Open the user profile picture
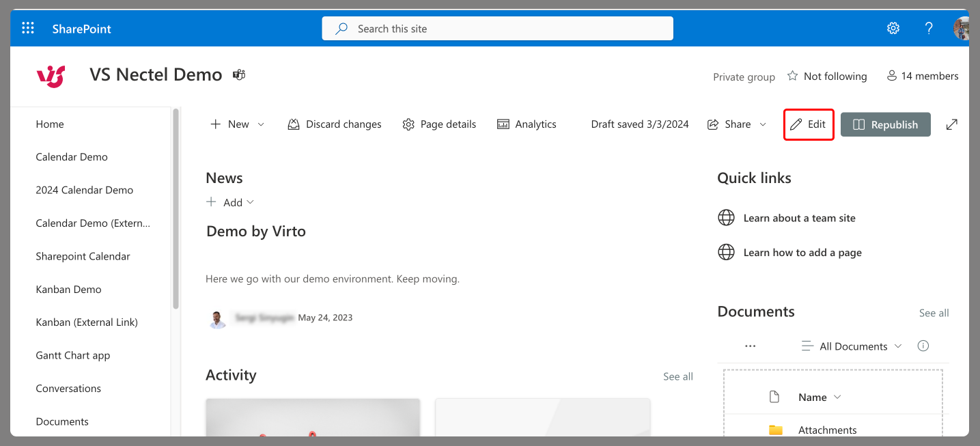The width and height of the screenshot is (980, 446). (961, 28)
